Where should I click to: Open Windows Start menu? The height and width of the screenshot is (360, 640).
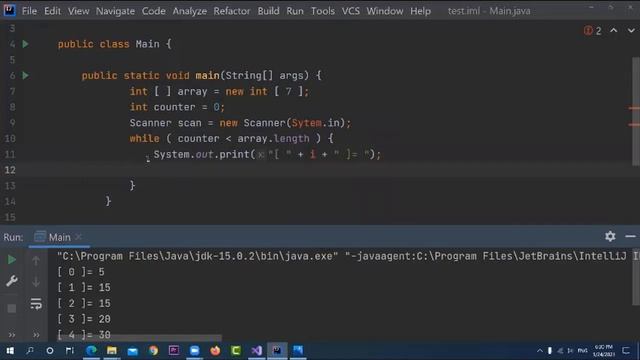10,351
